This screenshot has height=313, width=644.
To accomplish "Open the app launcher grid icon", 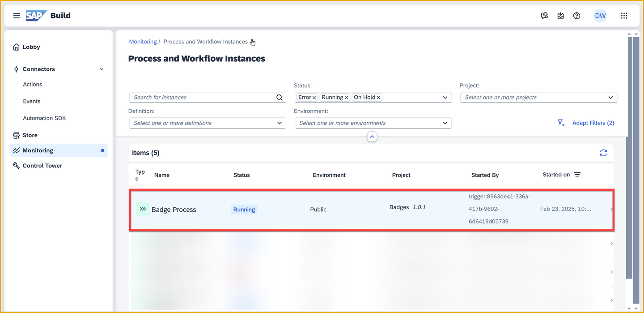I will pyautogui.click(x=624, y=16).
